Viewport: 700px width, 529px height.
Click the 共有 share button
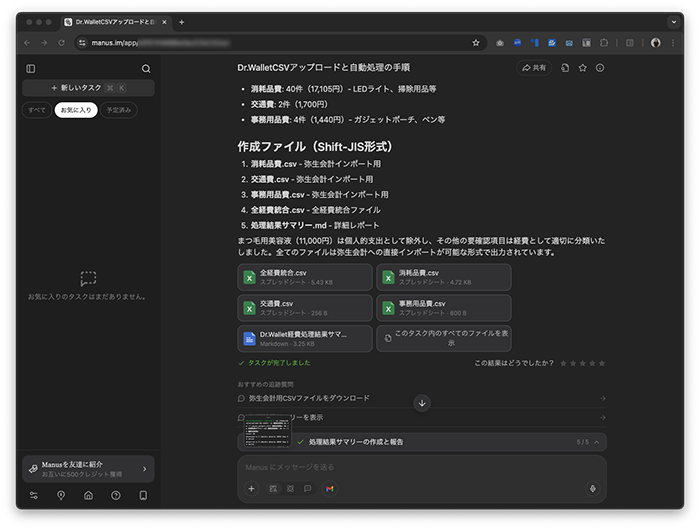pyautogui.click(x=534, y=68)
